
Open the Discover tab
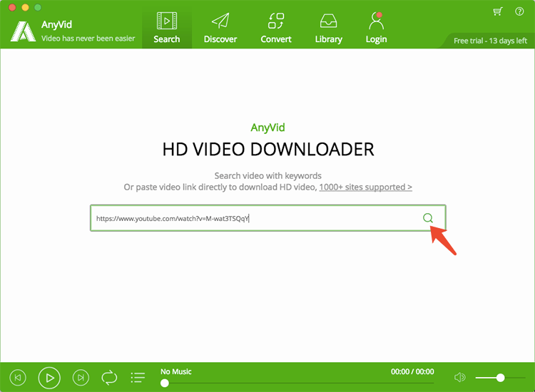coord(220,27)
